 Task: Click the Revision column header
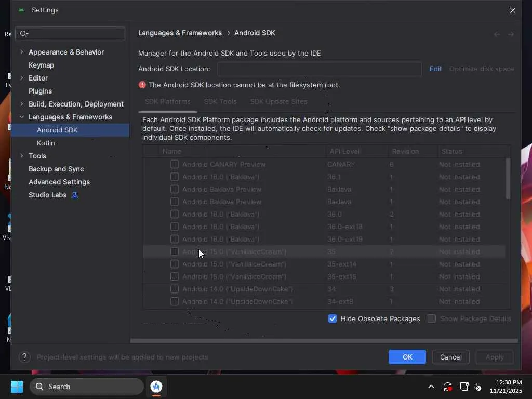coord(412,151)
